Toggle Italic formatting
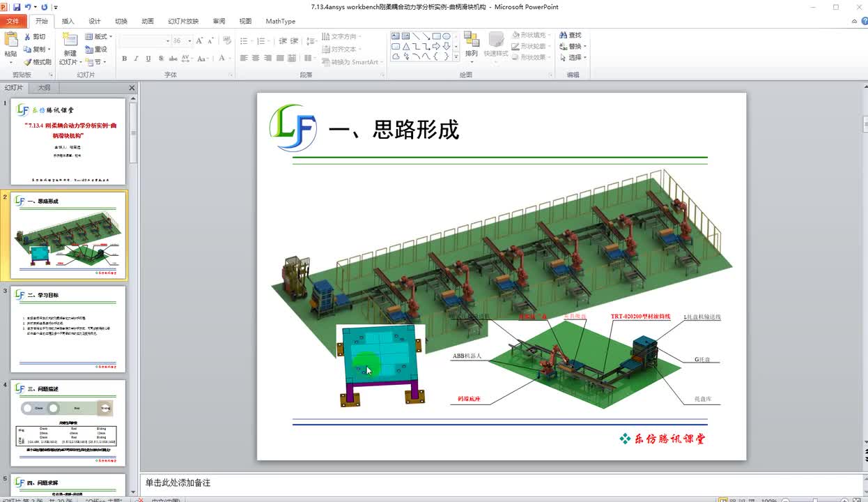The width and height of the screenshot is (868, 502). (x=136, y=59)
